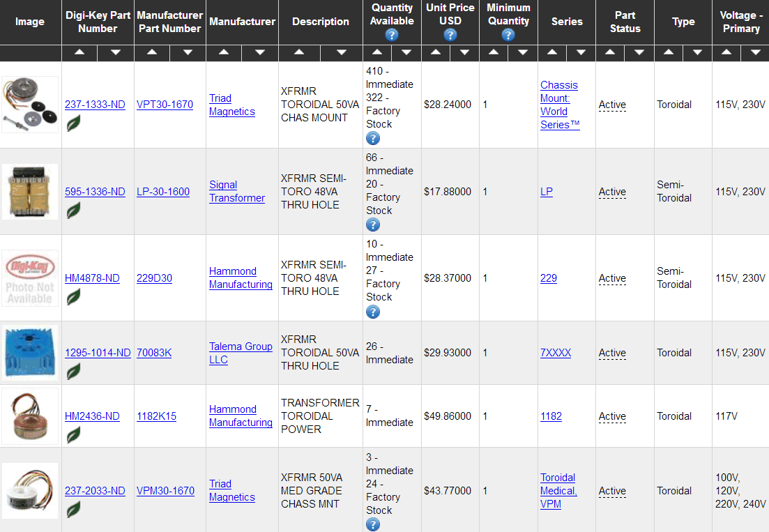Open Digi-Key part 237-2033-ND link
This screenshot has height=532, width=769.
click(95, 491)
